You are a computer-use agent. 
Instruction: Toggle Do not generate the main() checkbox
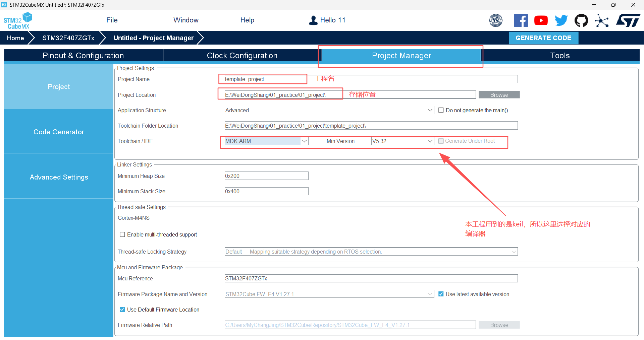[x=441, y=110]
